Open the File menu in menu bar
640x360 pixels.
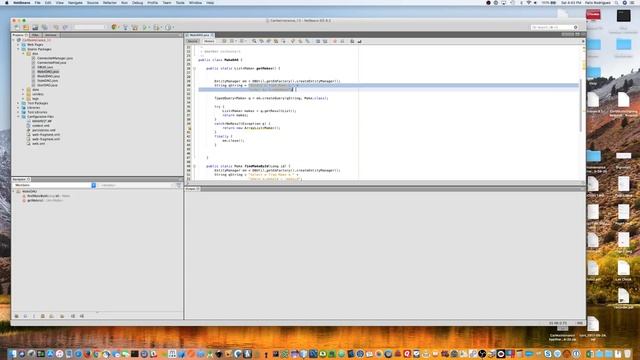click(x=37, y=2)
